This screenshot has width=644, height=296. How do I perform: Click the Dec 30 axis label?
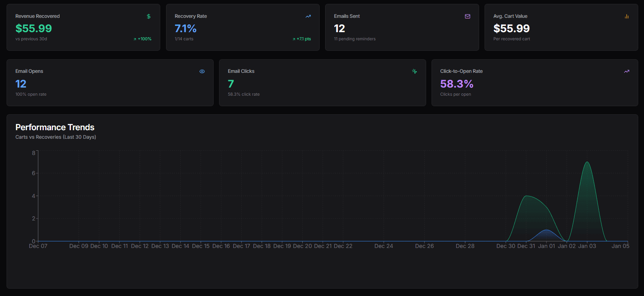pos(506,246)
